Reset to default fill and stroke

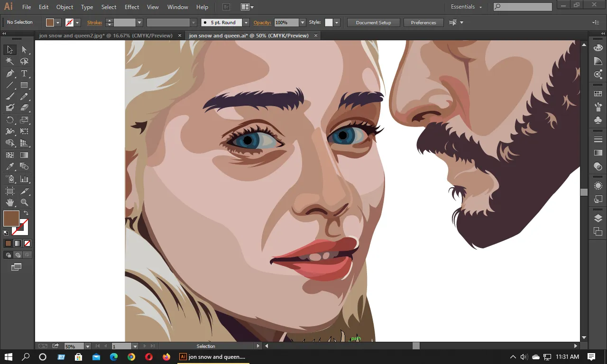pyautogui.click(x=6, y=233)
